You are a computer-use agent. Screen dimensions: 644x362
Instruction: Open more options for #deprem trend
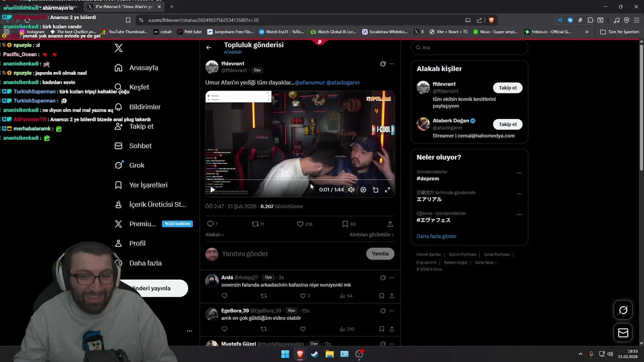tap(519, 173)
